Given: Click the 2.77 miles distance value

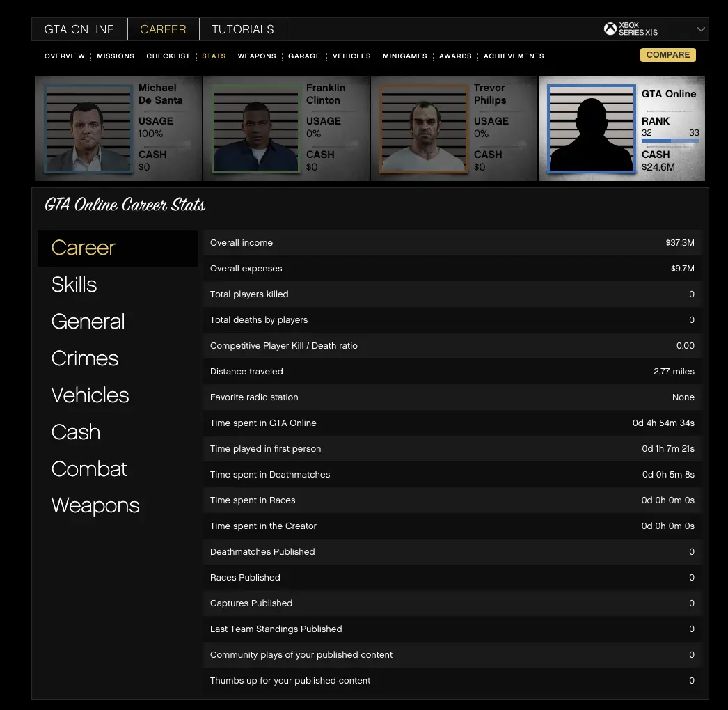Looking at the screenshot, I should 674,372.
